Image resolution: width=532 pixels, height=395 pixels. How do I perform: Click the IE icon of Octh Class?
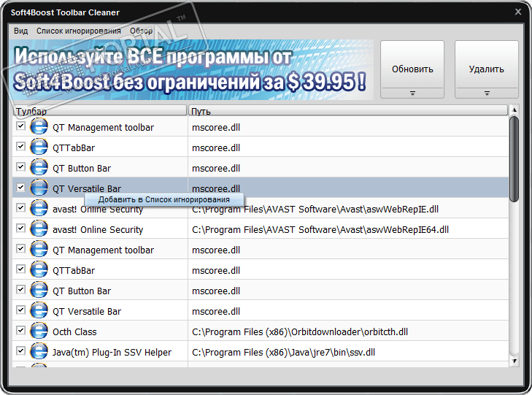pyautogui.click(x=39, y=331)
